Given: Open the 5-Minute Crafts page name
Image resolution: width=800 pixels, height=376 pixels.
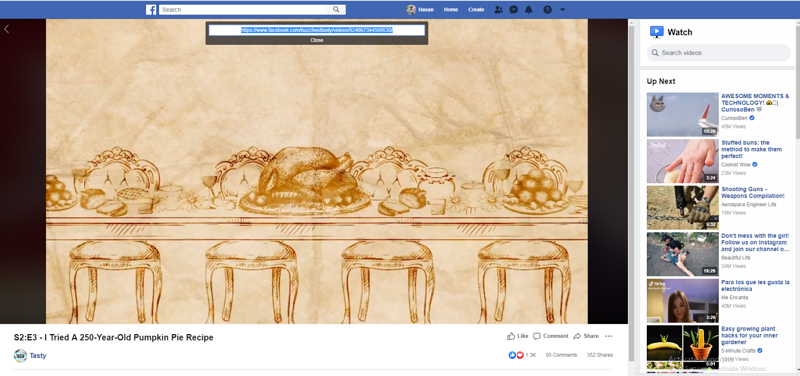Looking at the screenshot, I should (x=739, y=350).
